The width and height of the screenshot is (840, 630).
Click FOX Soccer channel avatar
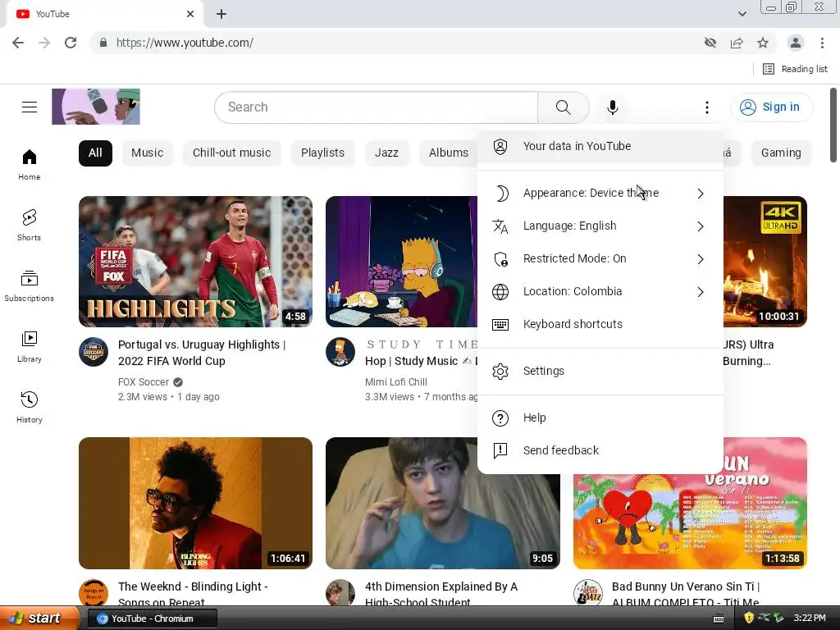[94, 352]
